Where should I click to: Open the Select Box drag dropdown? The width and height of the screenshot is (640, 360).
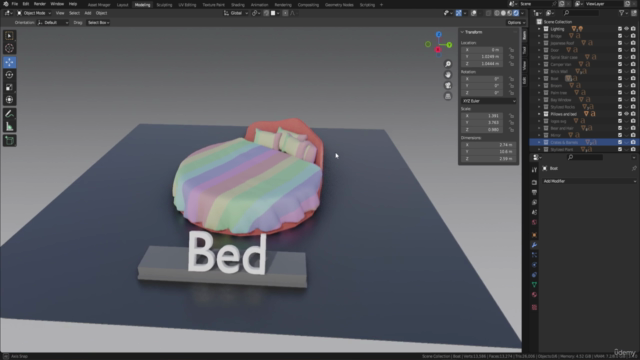[x=98, y=23]
